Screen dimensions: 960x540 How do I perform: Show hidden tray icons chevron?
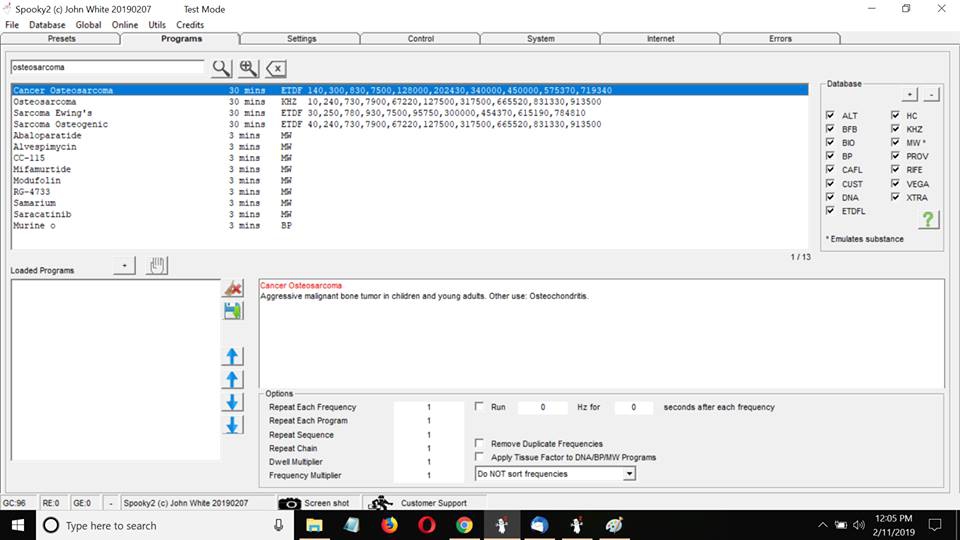point(823,525)
